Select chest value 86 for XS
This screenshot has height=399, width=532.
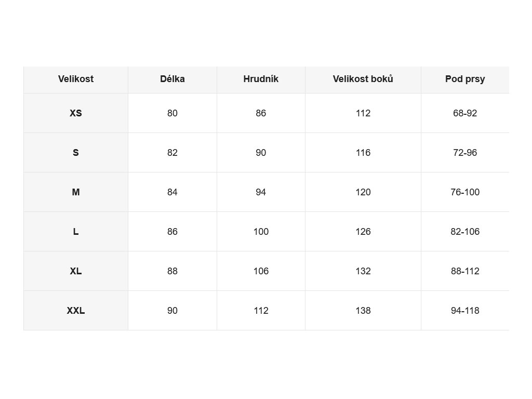pos(261,113)
